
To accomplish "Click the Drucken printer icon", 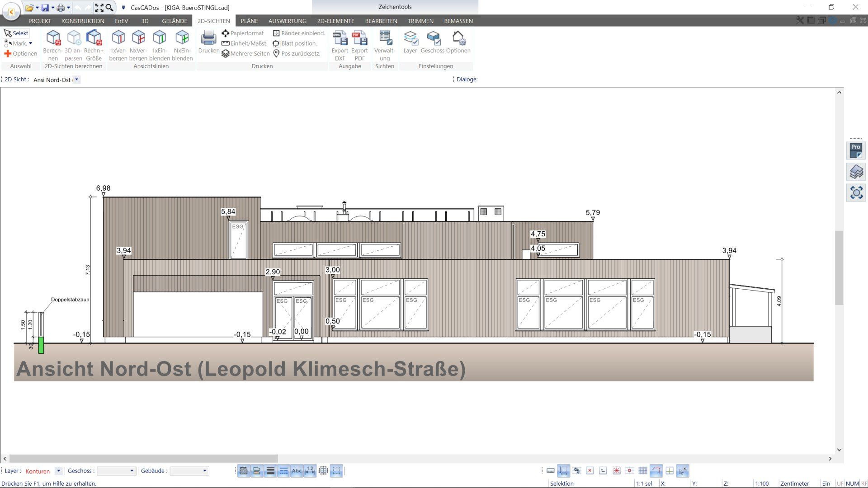I will (208, 38).
